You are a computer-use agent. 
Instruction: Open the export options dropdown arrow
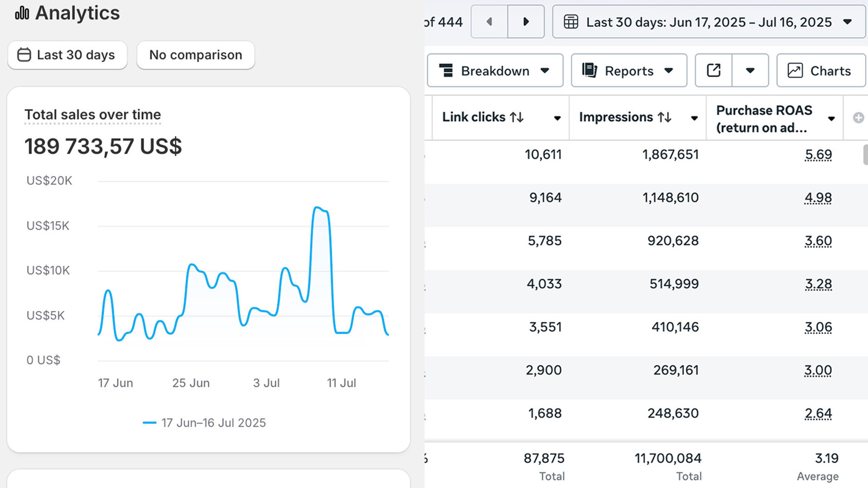click(750, 70)
